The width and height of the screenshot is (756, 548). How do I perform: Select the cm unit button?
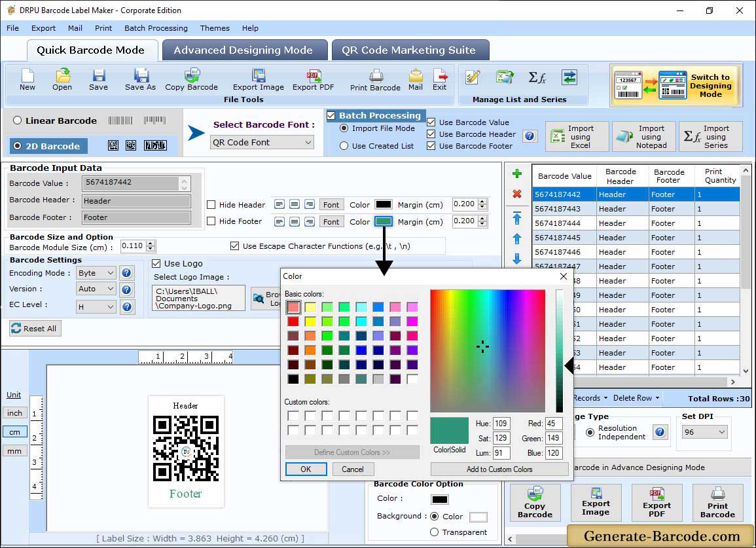click(14, 431)
